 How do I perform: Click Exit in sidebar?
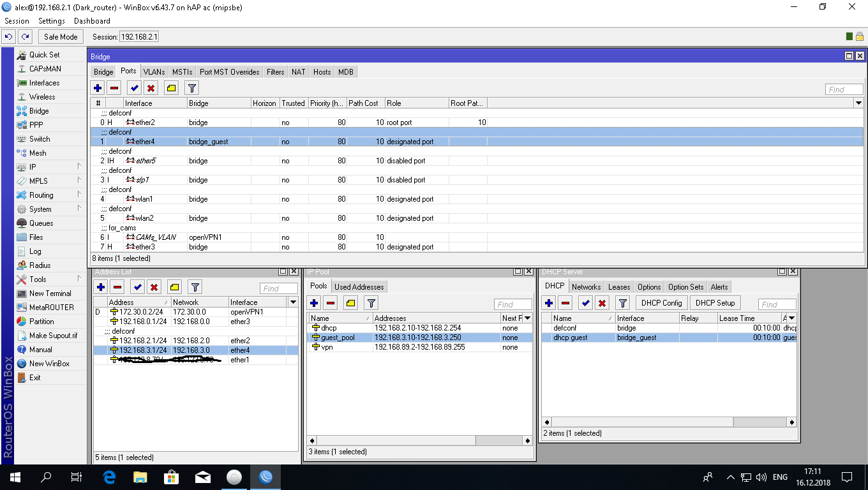coord(34,378)
